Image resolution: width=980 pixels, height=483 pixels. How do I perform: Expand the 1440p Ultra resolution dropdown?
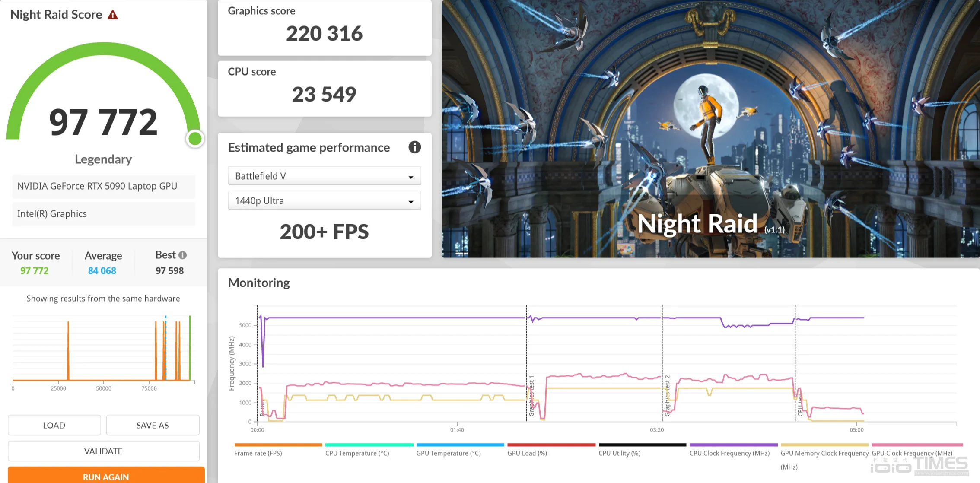(325, 200)
